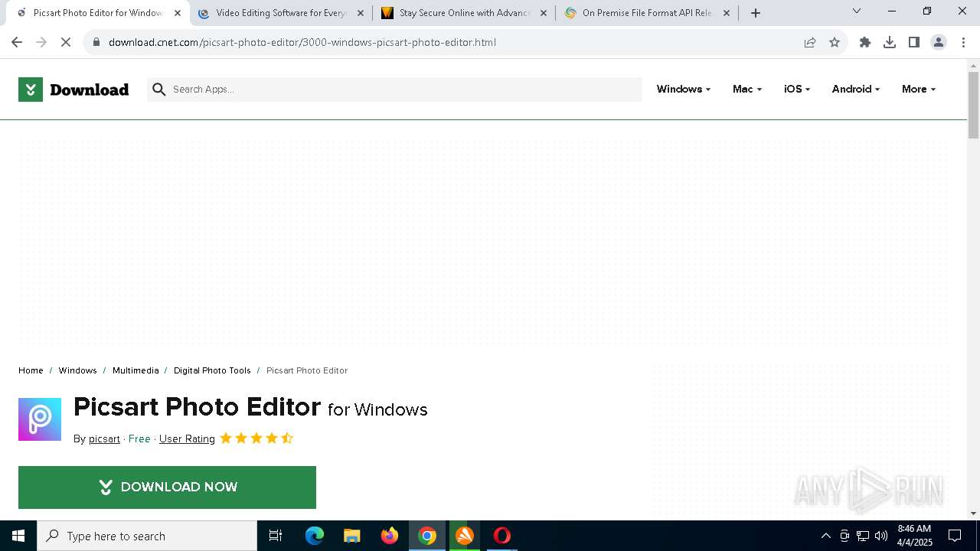Open the picsart developer link
The image size is (980, 551).
click(104, 439)
